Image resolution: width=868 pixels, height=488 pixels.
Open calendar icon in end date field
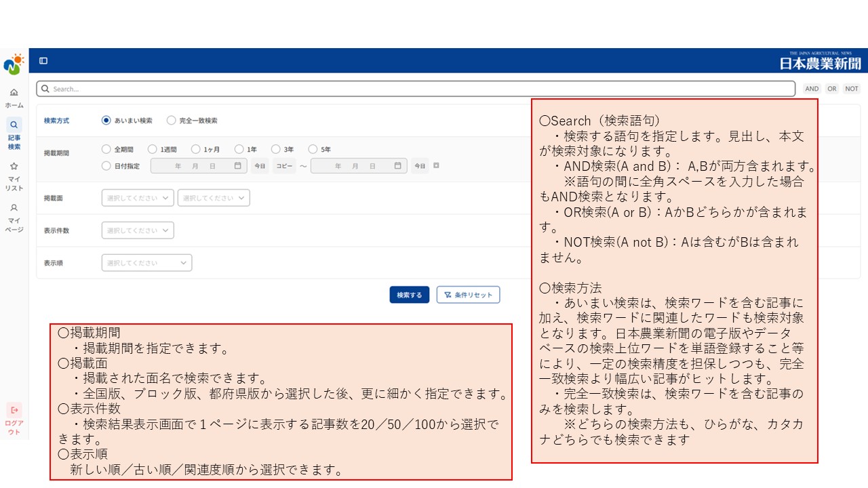[398, 165]
